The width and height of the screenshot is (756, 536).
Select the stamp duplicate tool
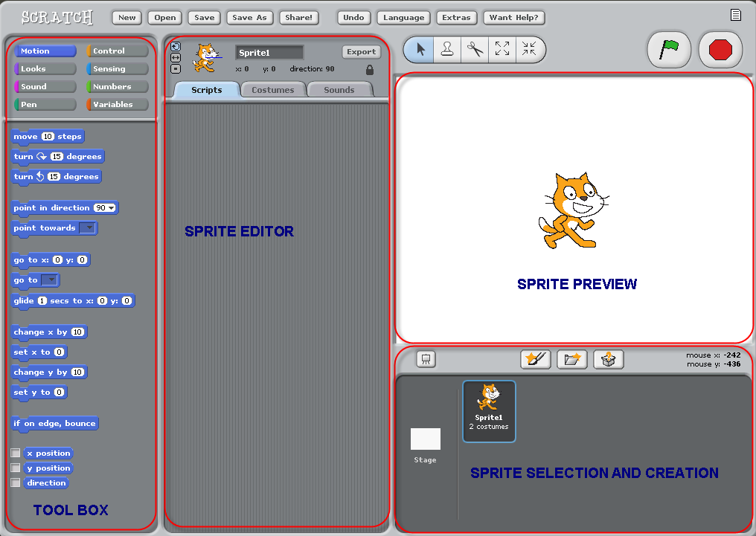pos(447,49)
